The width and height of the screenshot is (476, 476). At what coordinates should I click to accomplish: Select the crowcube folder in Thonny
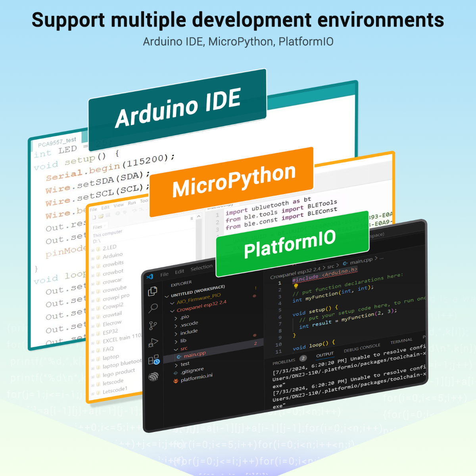coord(115,289)
